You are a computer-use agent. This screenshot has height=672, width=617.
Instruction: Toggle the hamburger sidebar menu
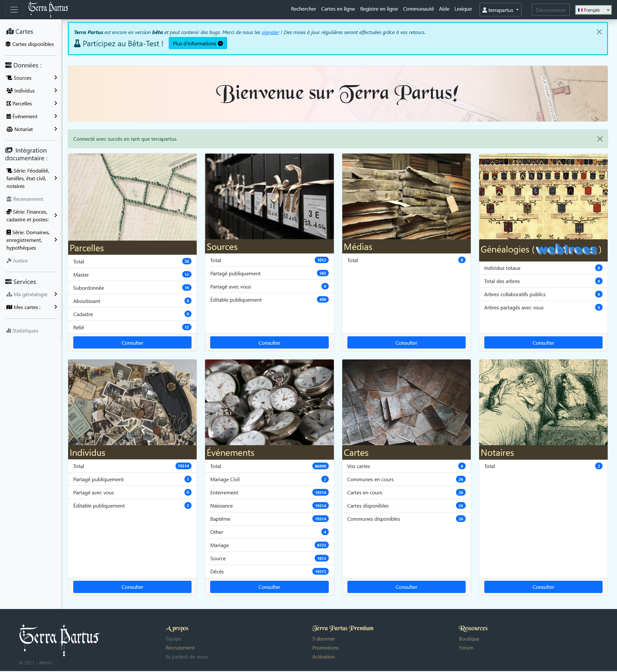coord(14,10)
